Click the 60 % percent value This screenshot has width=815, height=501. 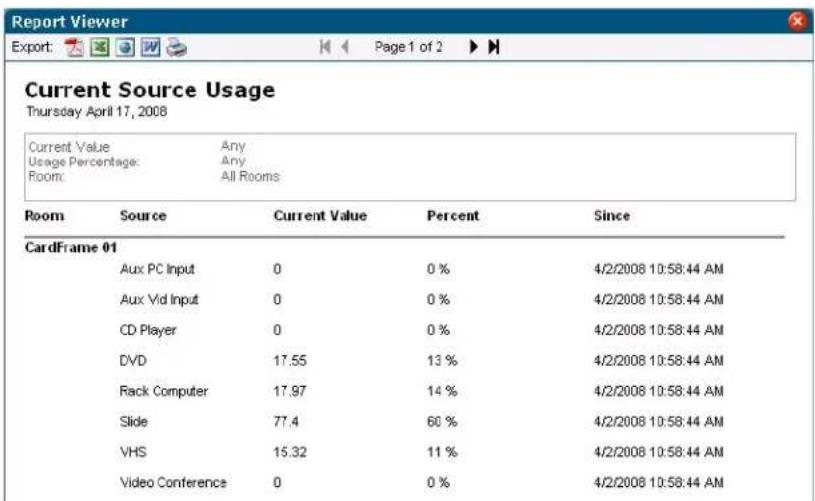click(442, 421)
